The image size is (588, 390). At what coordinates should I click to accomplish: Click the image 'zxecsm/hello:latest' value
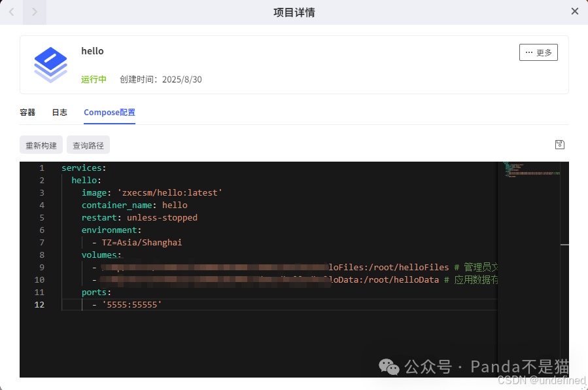coord(170,192)
